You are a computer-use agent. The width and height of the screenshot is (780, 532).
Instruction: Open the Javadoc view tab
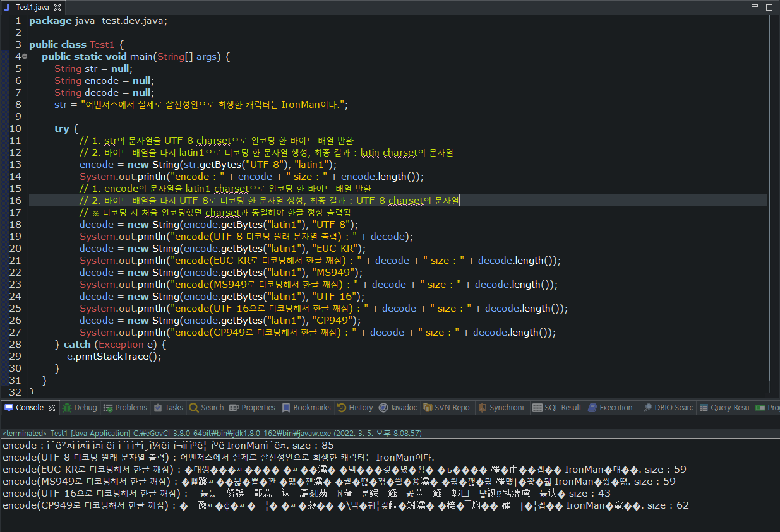click(x=398, y=408)
